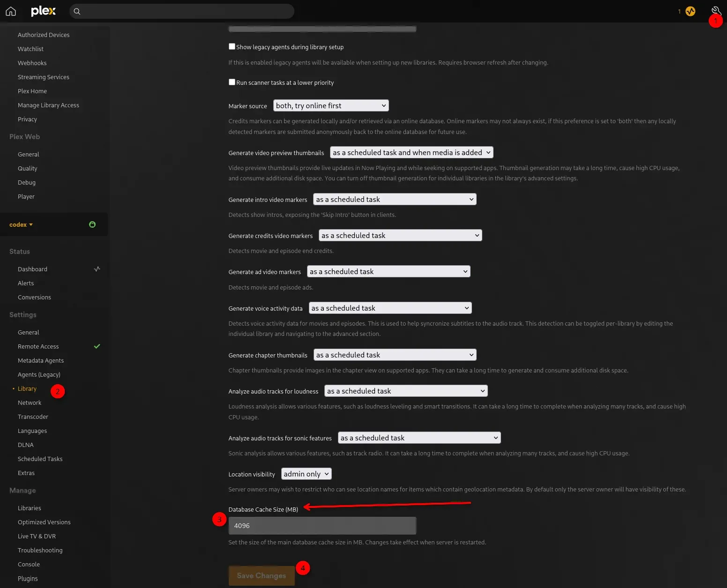The height and width of the screenshot is (588, 727).
Task: Open Console page
Action: point(29,564)
